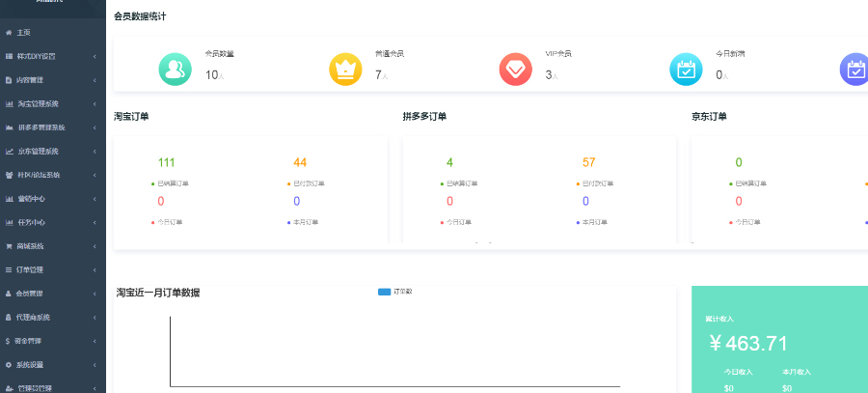Click the user icon beside 会员管理
Viewport: 868px width, 393px height.
click(x=9, y=294)
